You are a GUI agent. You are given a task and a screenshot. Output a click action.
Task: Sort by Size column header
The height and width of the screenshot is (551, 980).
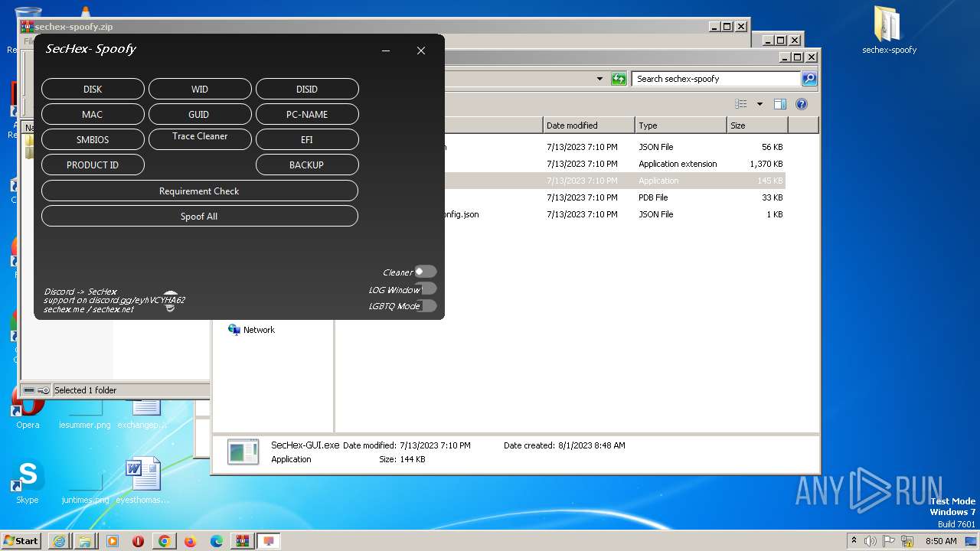[x=757, y=126]
